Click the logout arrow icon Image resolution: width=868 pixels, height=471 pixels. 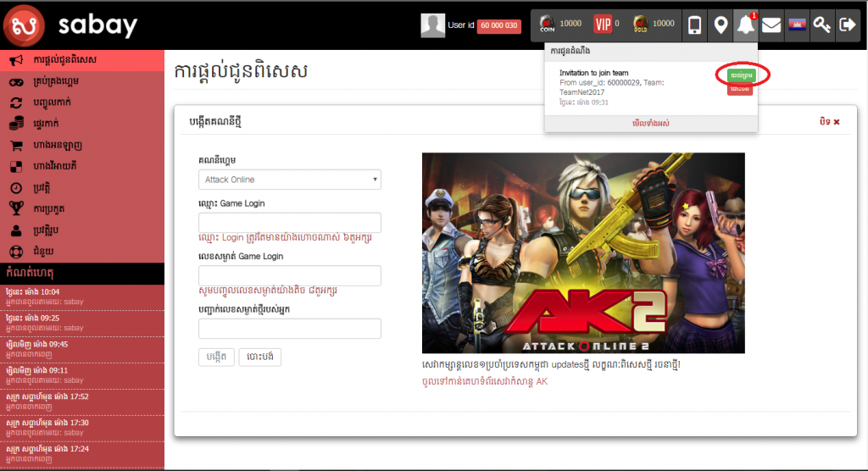point(847,25)
